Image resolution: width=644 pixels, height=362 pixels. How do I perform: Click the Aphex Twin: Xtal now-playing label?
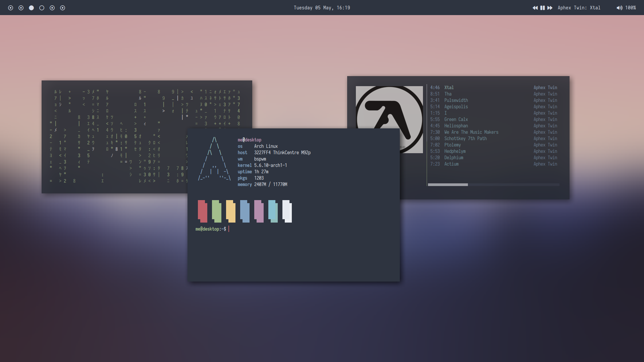pos(579,8)
